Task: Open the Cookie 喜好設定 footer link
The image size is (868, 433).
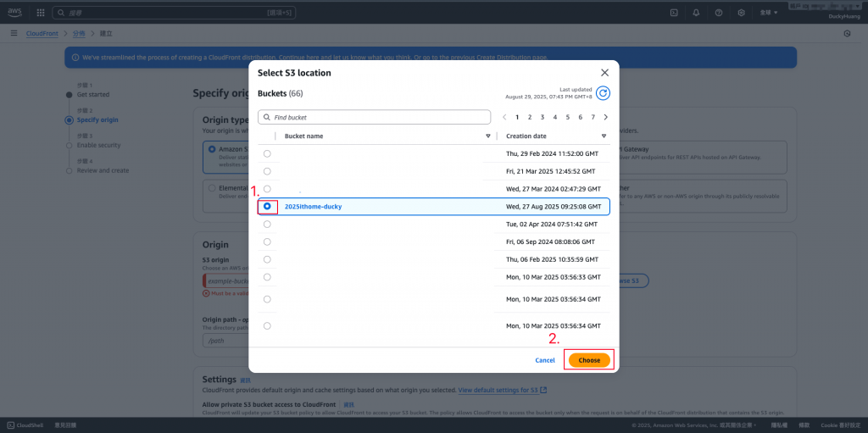Action: [x=839, y=425]
